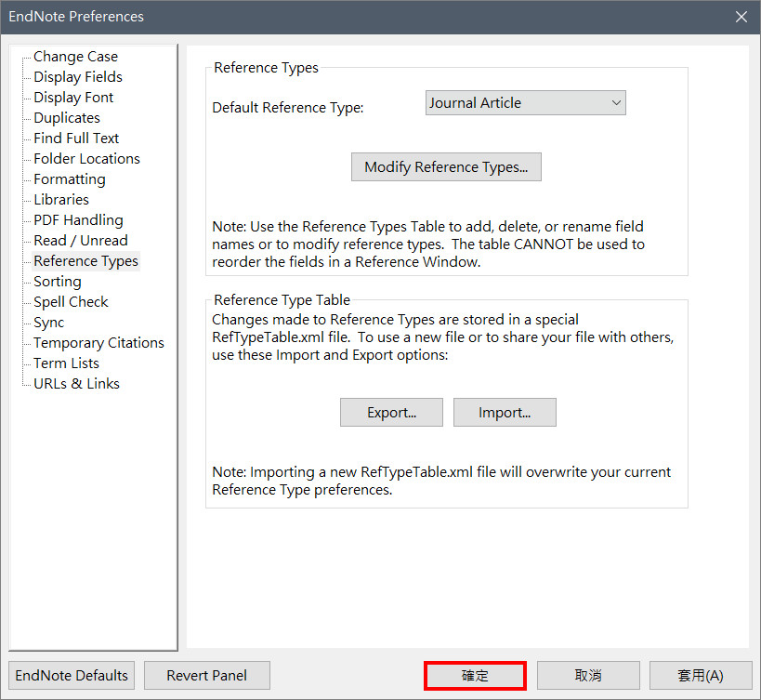Select Spell Check in the tree

point(71,302)
